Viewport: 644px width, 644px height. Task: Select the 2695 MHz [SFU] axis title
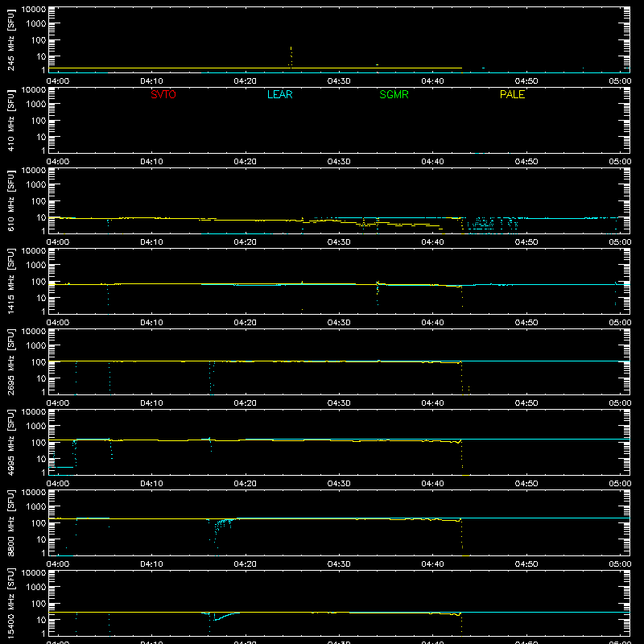[10, 362]
